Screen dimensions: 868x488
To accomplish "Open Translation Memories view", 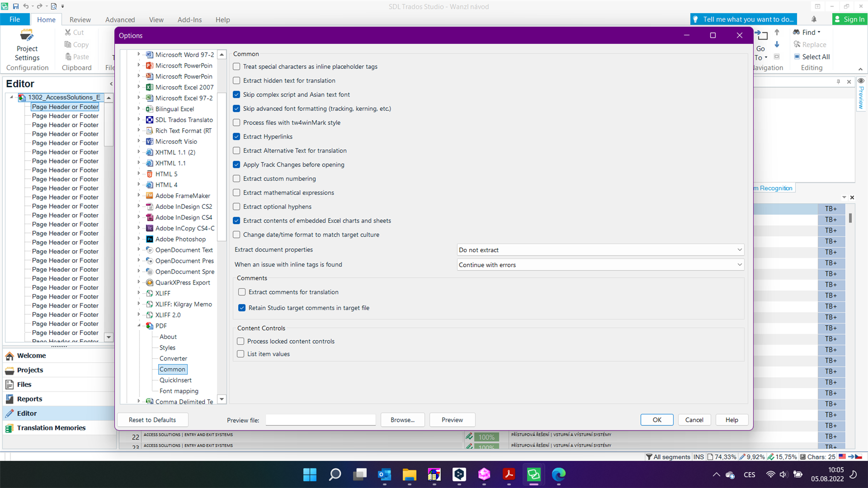I will [51, 428].
